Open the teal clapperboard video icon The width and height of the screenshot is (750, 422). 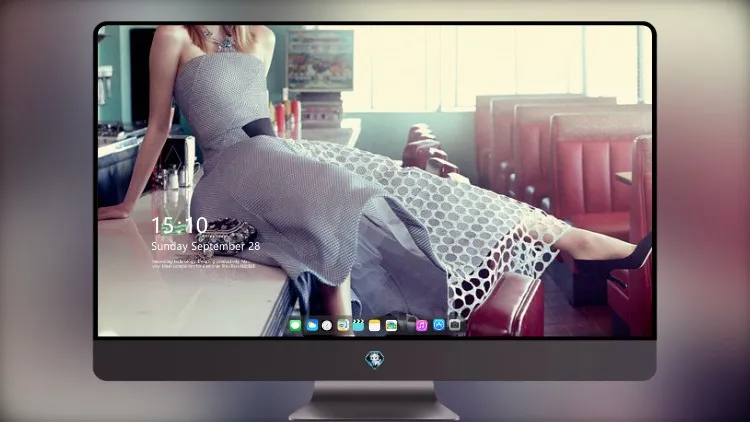(x=358, y=325)
